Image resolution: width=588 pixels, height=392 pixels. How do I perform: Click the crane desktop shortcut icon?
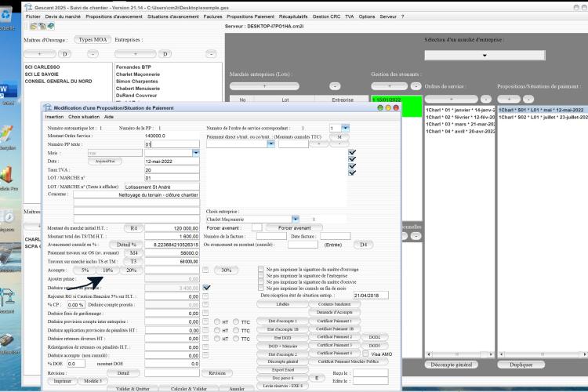pyautogui.click(x=7, y=296)
